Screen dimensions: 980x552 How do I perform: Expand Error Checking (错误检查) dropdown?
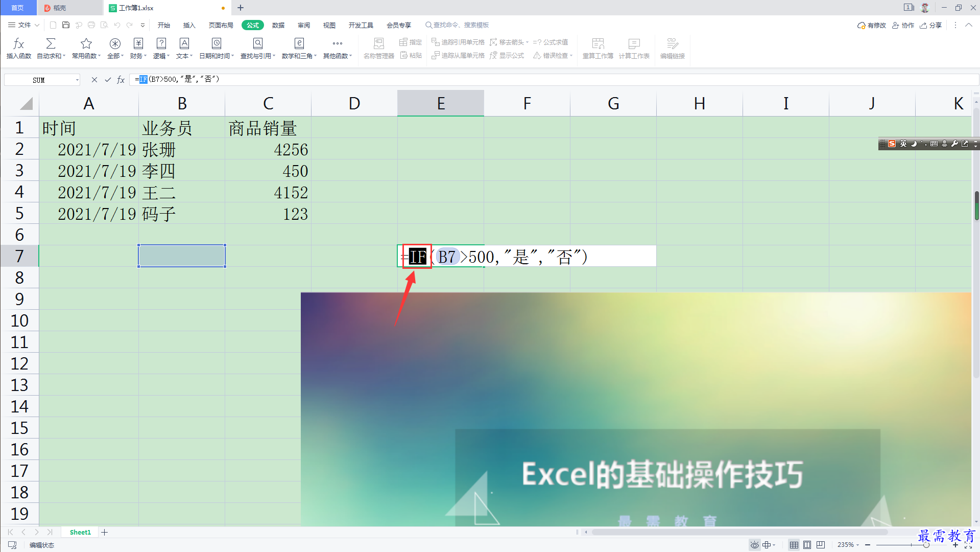571,56
